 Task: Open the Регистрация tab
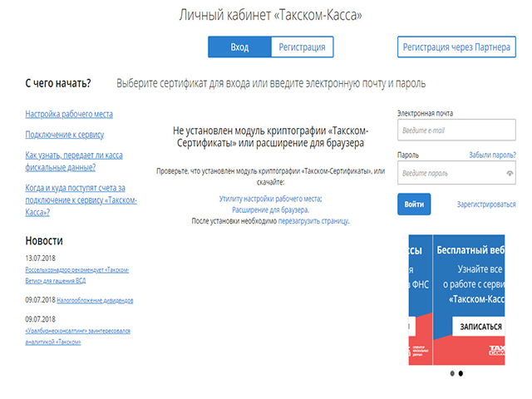[x=302, y=47]
